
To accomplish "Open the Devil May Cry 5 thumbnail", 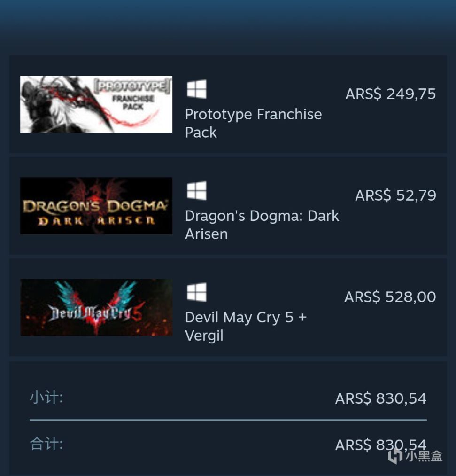I will [96, 307].
